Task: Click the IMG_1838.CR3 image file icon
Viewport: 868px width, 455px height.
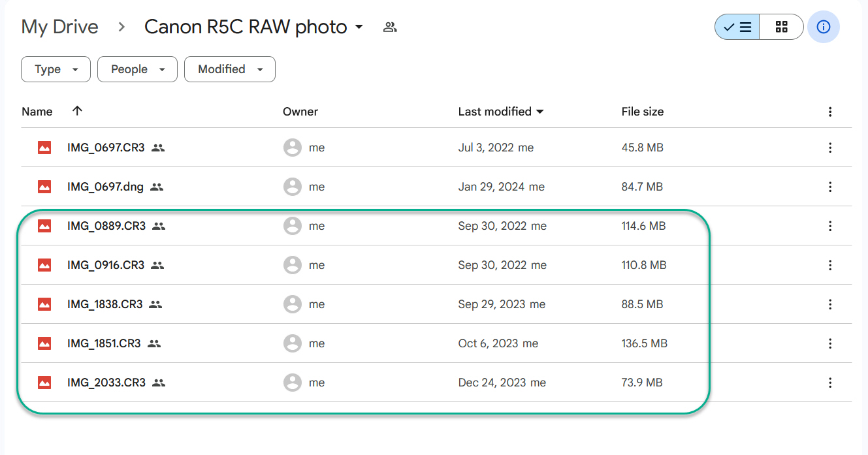Action: [x=44, y=304]
